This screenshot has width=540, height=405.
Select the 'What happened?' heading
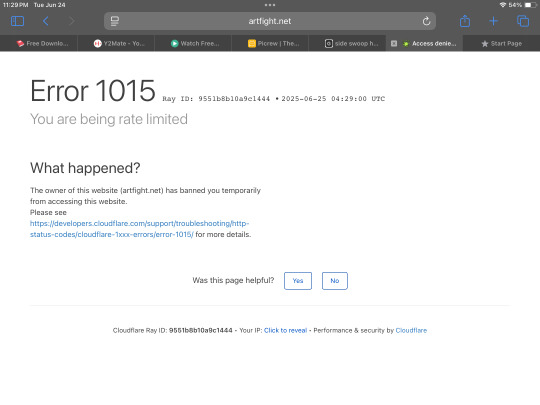pyautogui.click(x=85, y=168)
